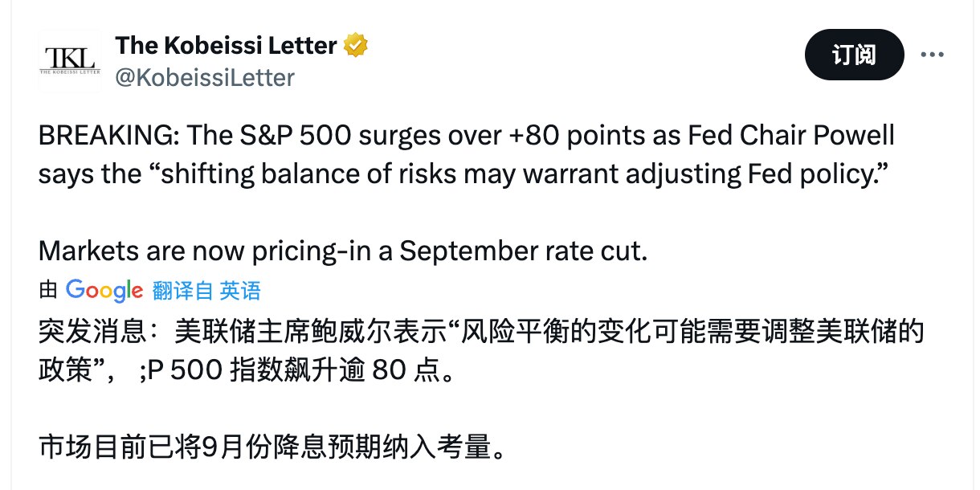
Task: Tap the subscribe pill-shaped button
Action: tap(854, 55)
